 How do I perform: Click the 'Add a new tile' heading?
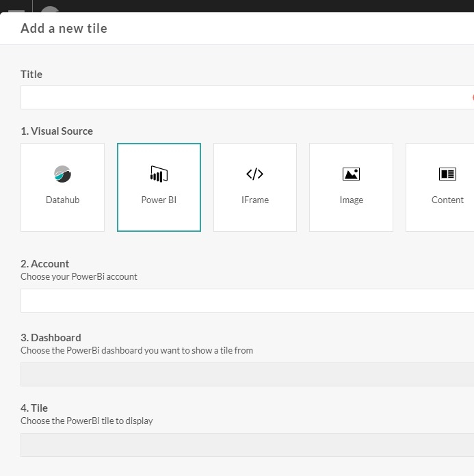(64, 29)
